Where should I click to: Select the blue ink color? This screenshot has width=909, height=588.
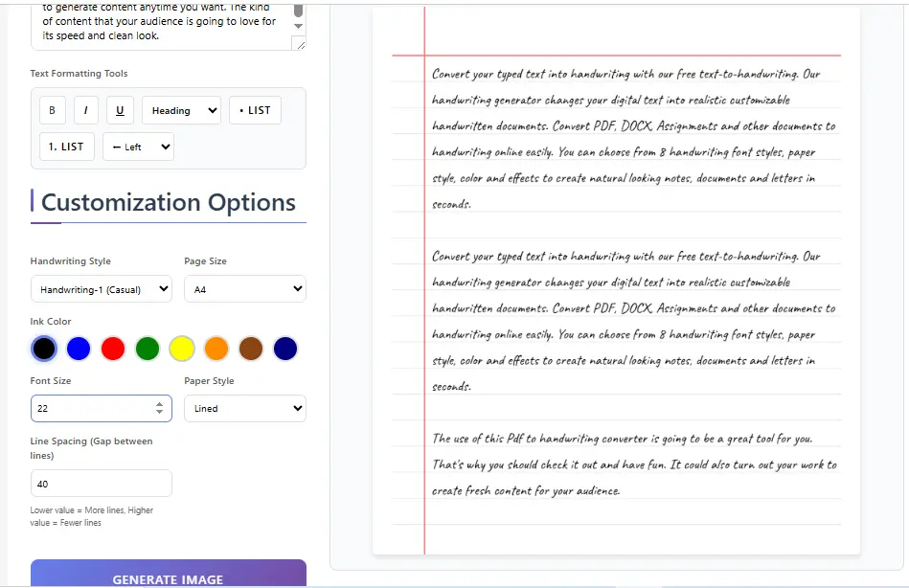[x=79, y=349]
